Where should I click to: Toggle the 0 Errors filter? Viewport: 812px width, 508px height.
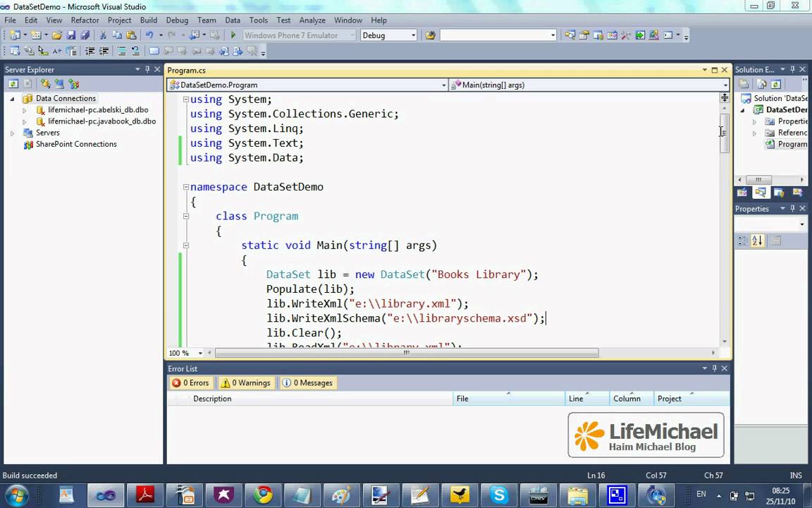pos(190,382)
